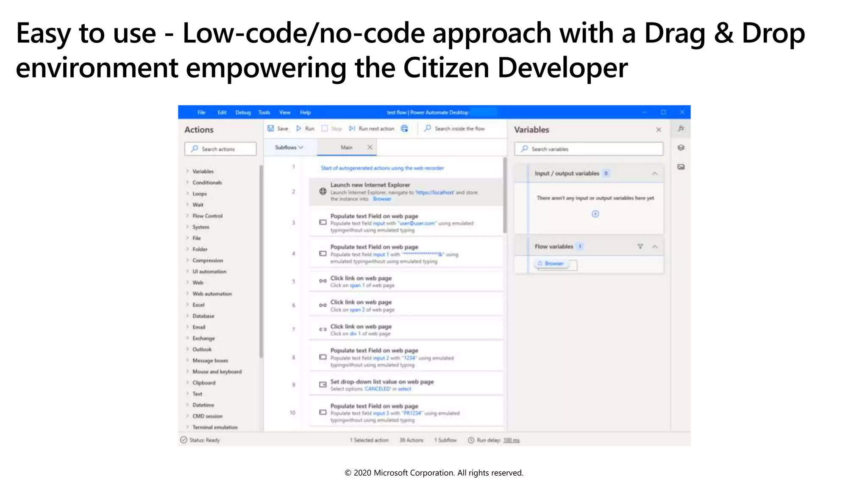Click the Search actions field
868x488 pixels.
click(220, 149)
